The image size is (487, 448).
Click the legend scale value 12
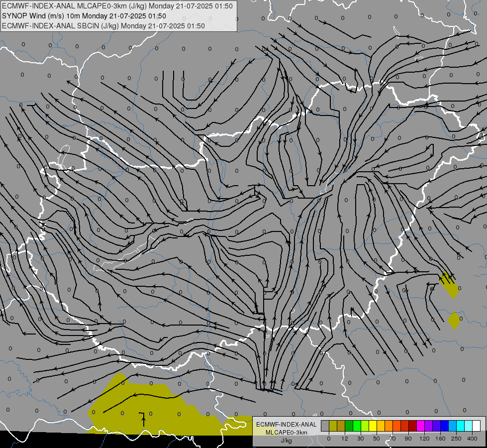click(345, 439)
